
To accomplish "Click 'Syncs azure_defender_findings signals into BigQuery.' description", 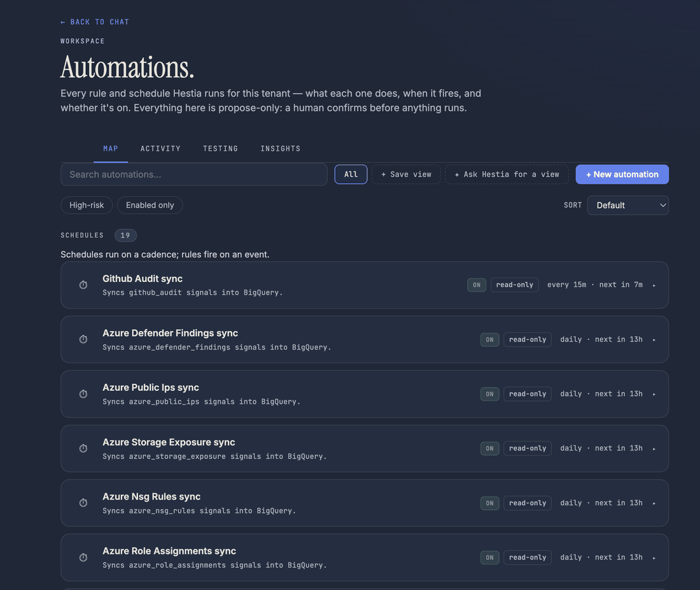I will coord(217,347).
